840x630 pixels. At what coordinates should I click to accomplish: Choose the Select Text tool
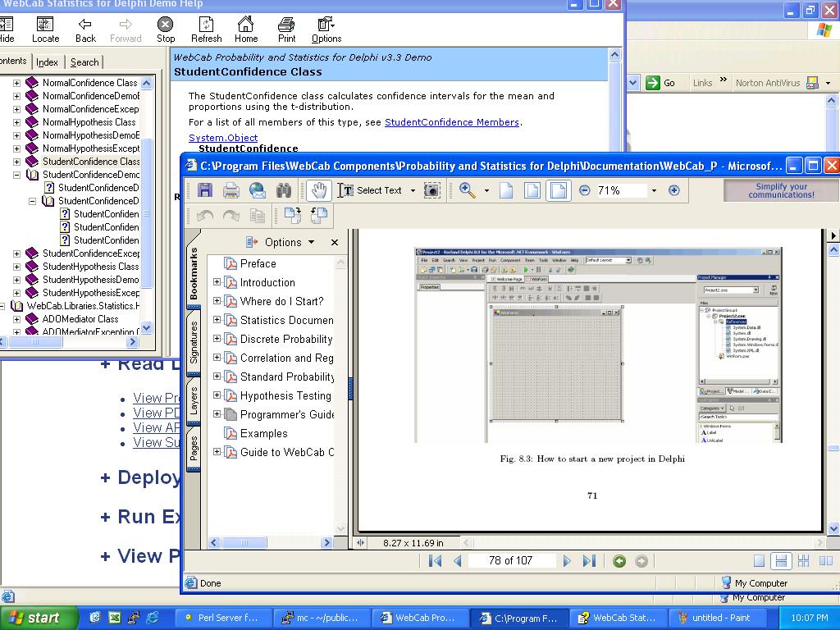click(370, 190)
